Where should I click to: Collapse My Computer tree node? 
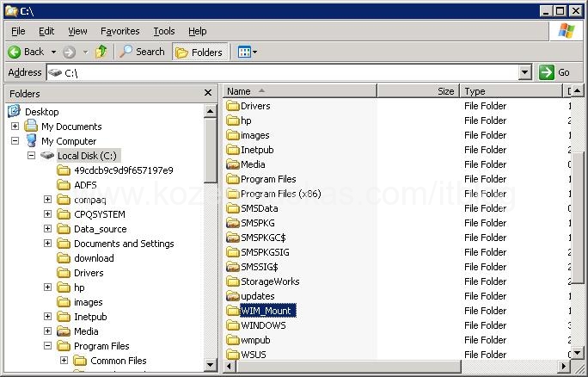point(15,141)
